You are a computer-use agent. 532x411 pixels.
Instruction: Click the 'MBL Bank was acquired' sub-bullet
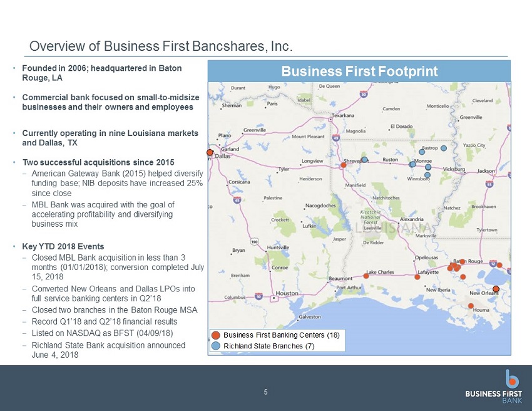tap(103, 214)
